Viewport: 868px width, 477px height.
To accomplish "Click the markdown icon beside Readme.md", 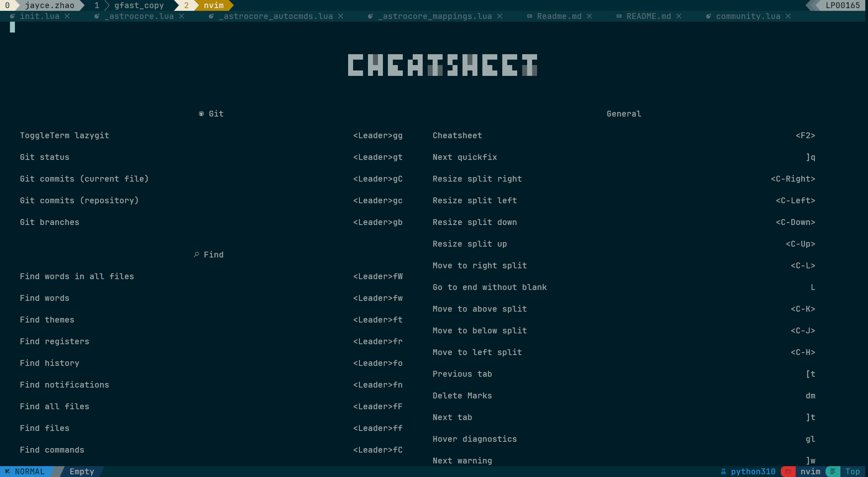I will [x=529, y=16].
